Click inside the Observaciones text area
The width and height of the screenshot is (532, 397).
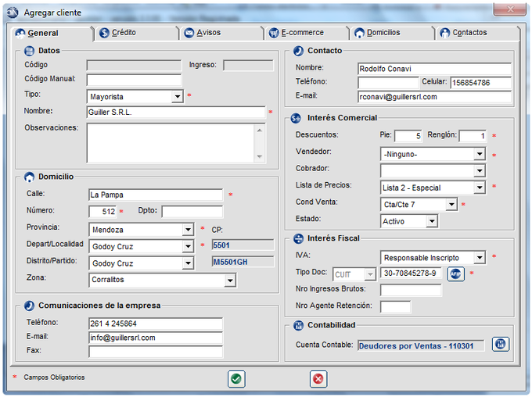(171, 143)
